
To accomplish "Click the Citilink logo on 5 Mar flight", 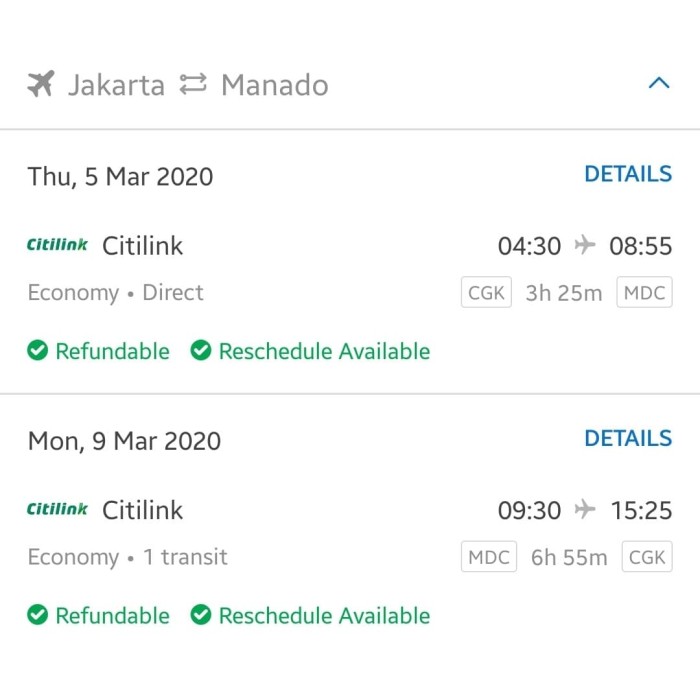I will (x=57, y=245).
